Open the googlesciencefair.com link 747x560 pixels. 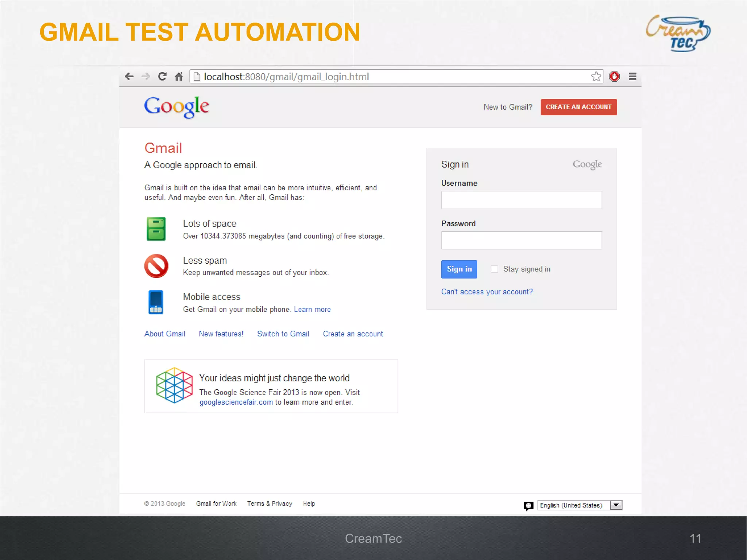click(236, 402)
